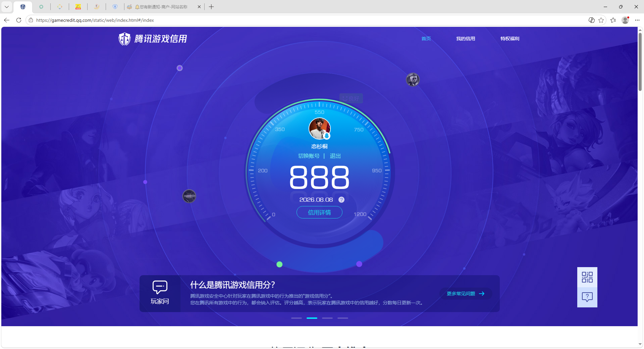This screenshot has height=349, width=644.
Task: Open the 首页 navigation tab
Action: coord(426,39)
